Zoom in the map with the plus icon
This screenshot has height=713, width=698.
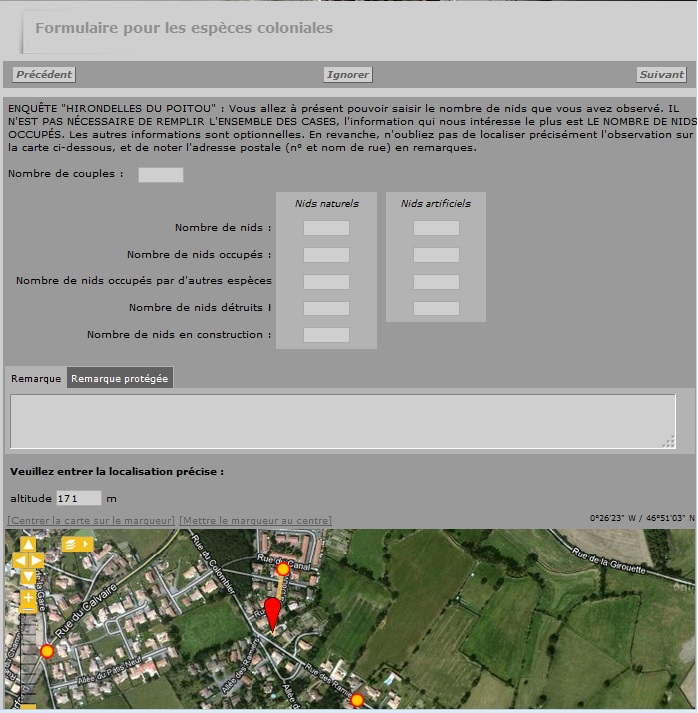tap(28, 598)
